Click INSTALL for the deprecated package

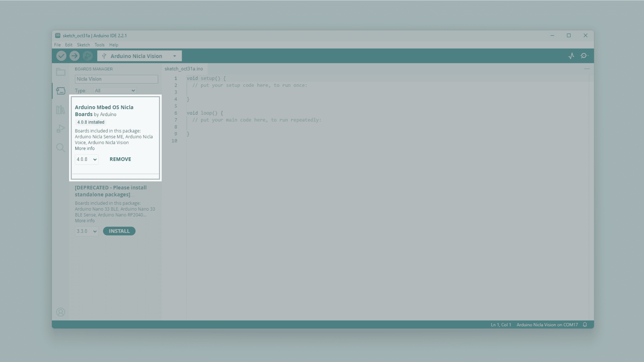tap(119, 231)
